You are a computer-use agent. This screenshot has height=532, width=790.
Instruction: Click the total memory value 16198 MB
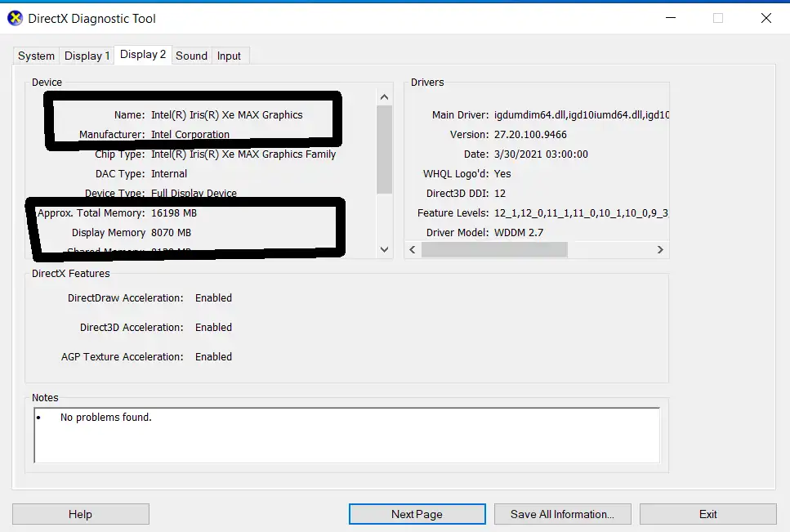tap(174, 213)
